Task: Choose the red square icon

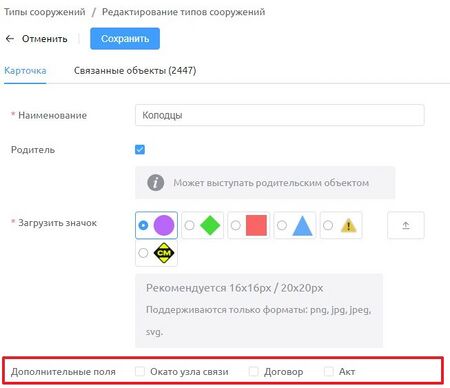Action: pos(256,225)
